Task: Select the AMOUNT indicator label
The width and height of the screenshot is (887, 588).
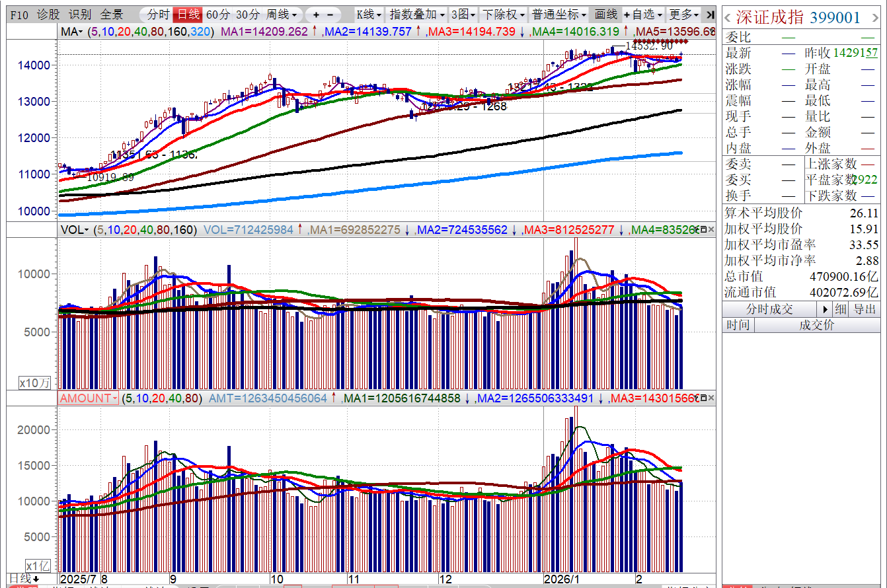Action: click(87, 398)
